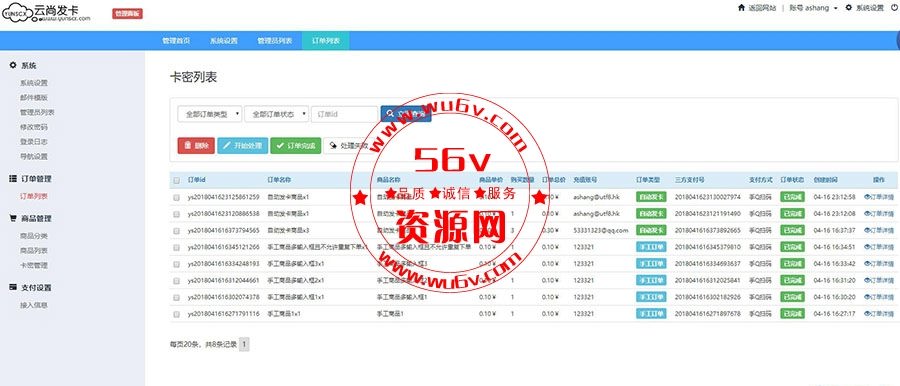Click the 云尚发卡 cloud logo

pos(47,13)
